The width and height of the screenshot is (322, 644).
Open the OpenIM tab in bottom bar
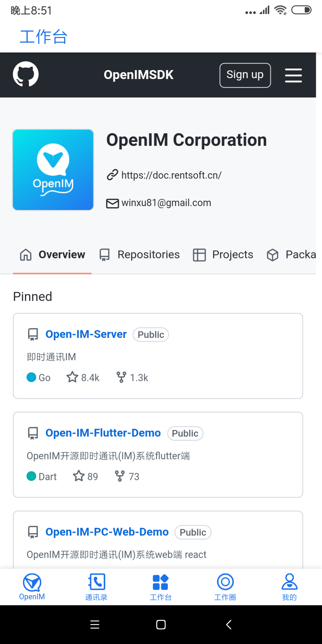coord(32,587)
